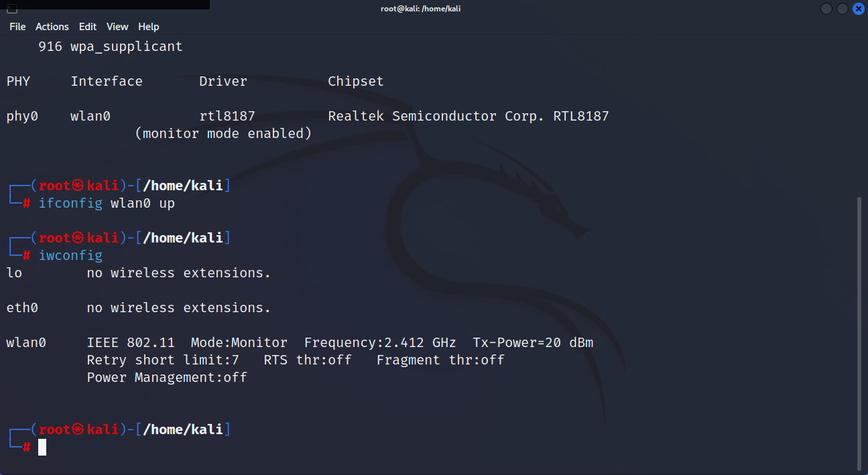Click the window title root@kali: /home/kali
This screenshot has height=475, width=868.
coord(420,9)
